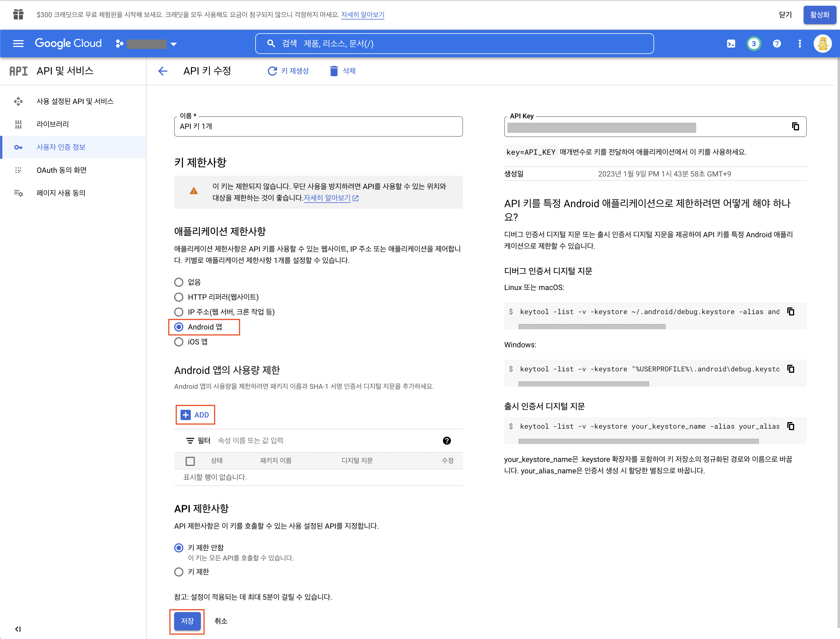Tick the table header select-all checkbox
This screenshot has width=840, height=639.
pos(190,461)
